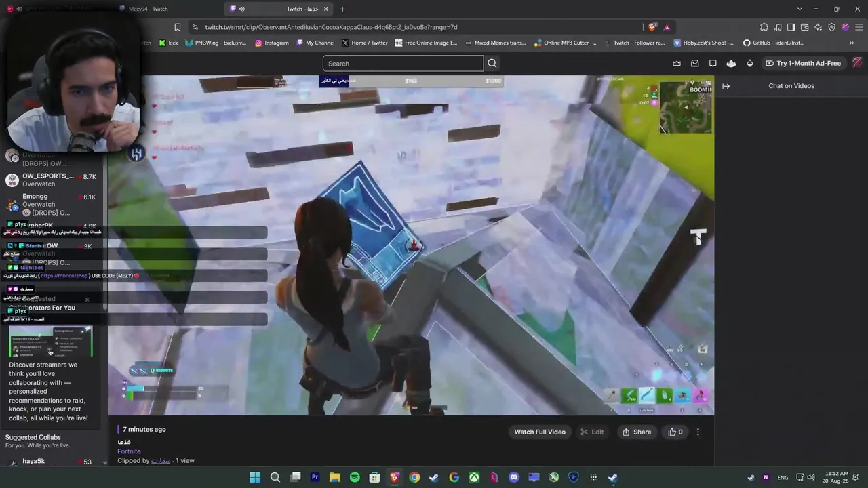Open browser Extensions puzzle icon
Viewport: 868px width, 488px height.
point(764,27)
